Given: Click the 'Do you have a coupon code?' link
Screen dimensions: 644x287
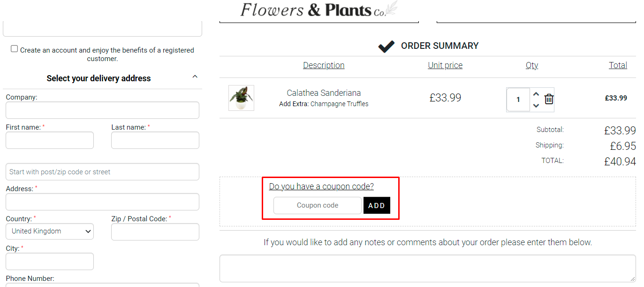Looking at the screenshot, I should pyautogui.click(x=321, y=186).
